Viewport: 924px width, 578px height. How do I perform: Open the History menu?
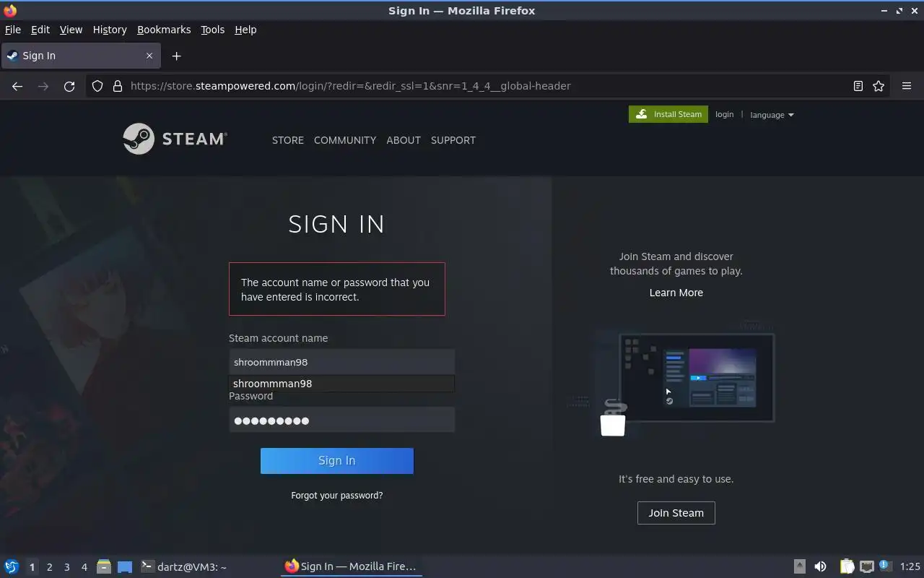click(x=110, y=30)
